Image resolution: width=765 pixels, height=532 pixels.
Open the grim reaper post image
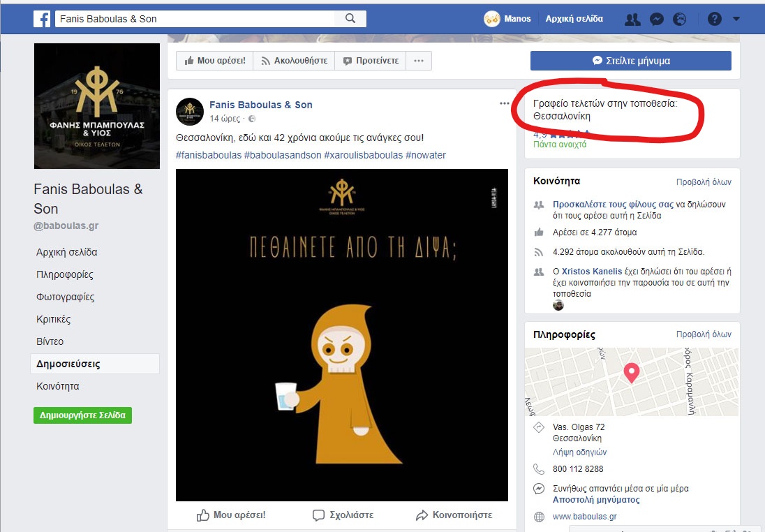pyautogui.click(x=341, y=335)
